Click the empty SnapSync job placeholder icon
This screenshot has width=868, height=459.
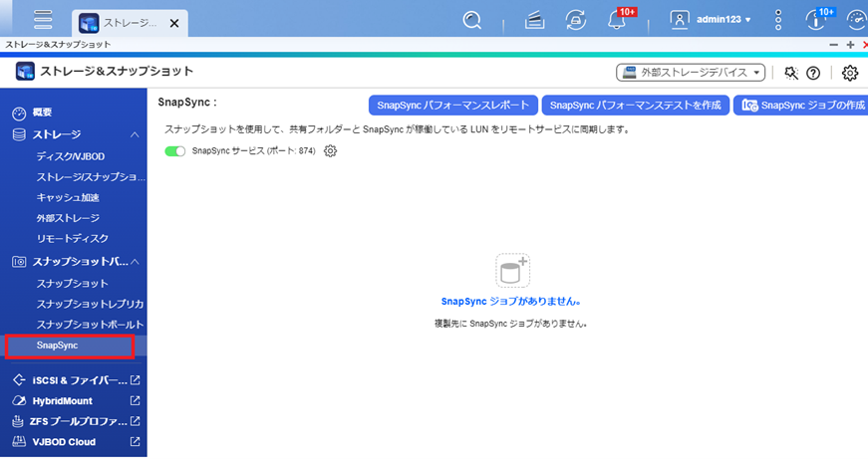coord(512,271)
